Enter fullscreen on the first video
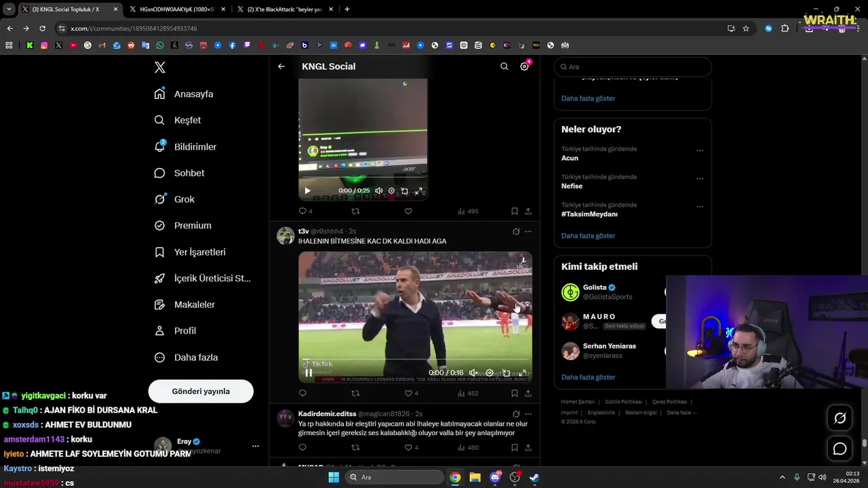 point(419,191)
